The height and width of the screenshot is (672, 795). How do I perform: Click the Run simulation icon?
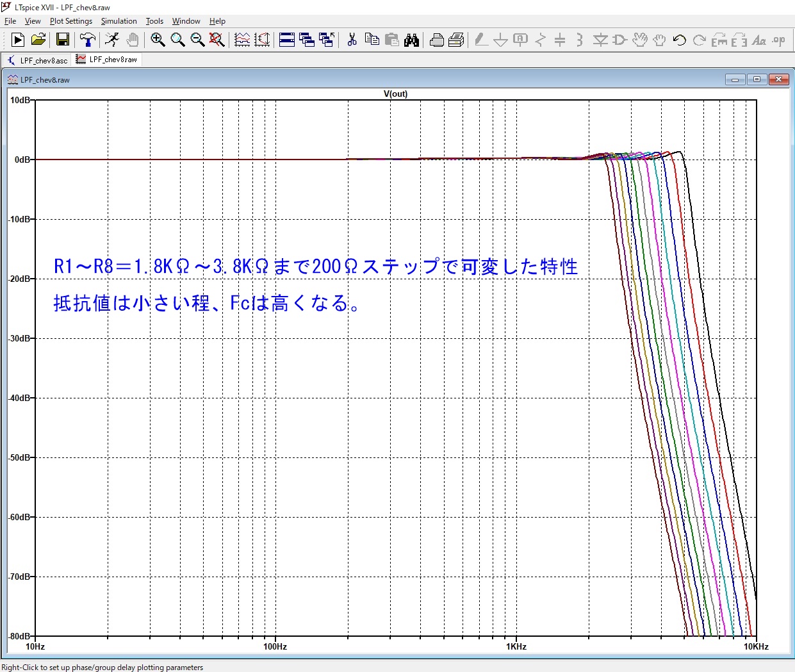point(18,40)
